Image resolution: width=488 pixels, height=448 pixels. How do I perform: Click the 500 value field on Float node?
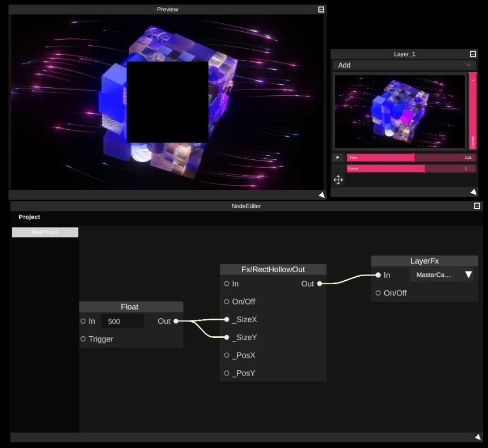122,321
